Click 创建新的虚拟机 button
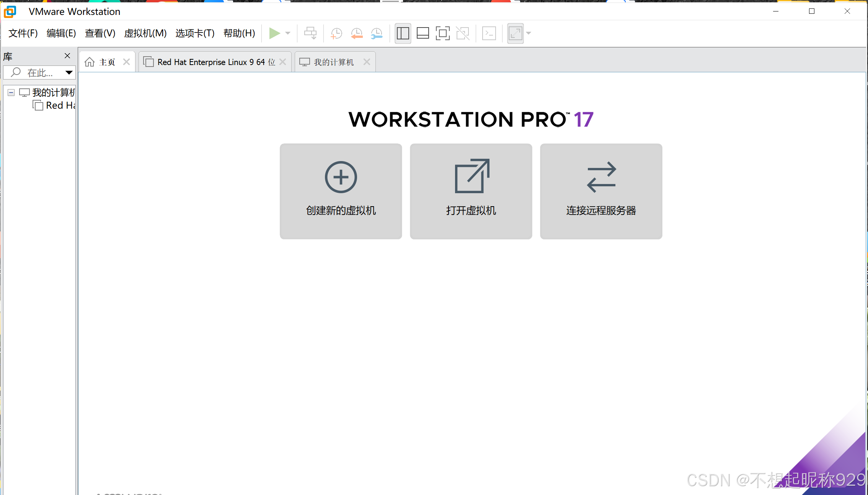 pyautogui.click(x=341, y=191)
